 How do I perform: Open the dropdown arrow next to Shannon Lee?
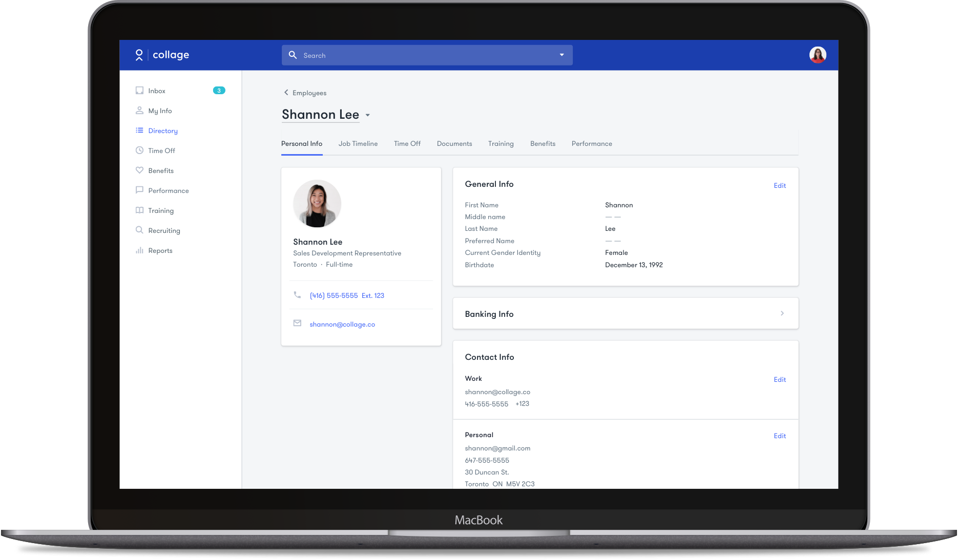(x=367, y=115)
